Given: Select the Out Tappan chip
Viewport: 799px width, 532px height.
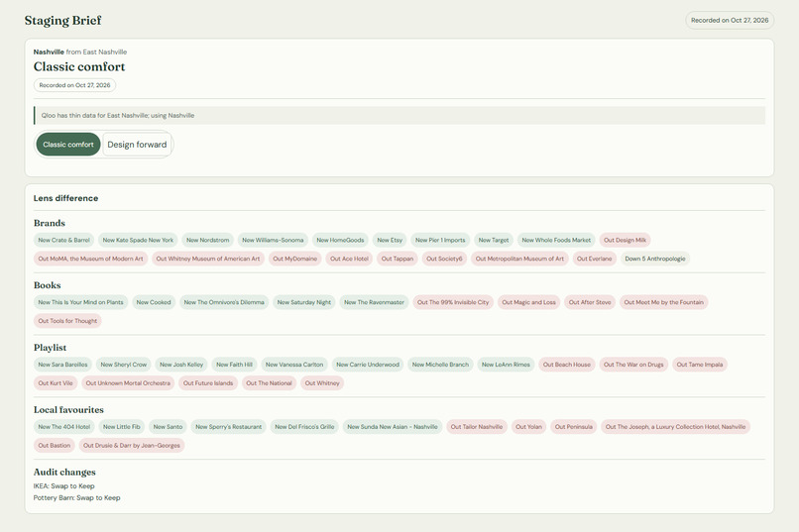Looking at the screenshot, I should (398, 259).
